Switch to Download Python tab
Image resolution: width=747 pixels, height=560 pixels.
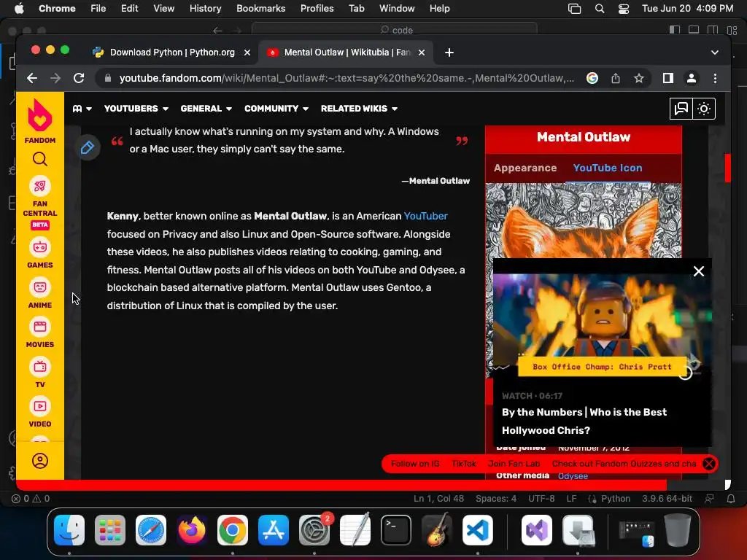(172, 52)
